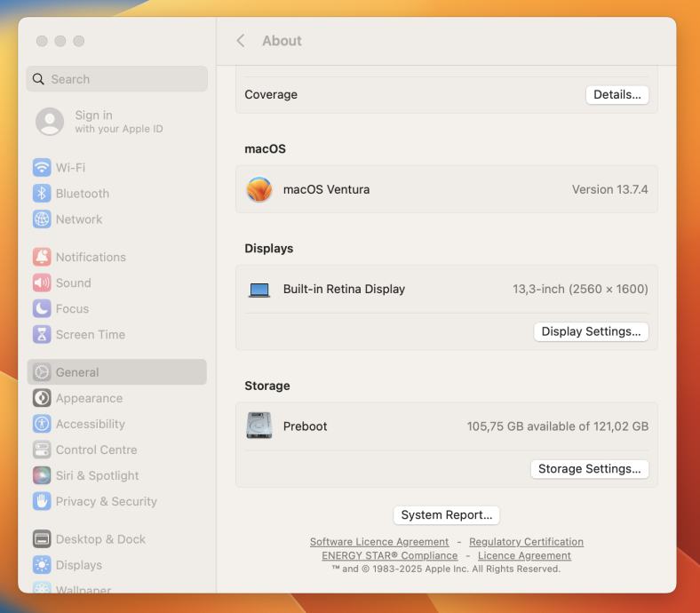
Task: Click the General gear icon
Action: coord(42,372)
